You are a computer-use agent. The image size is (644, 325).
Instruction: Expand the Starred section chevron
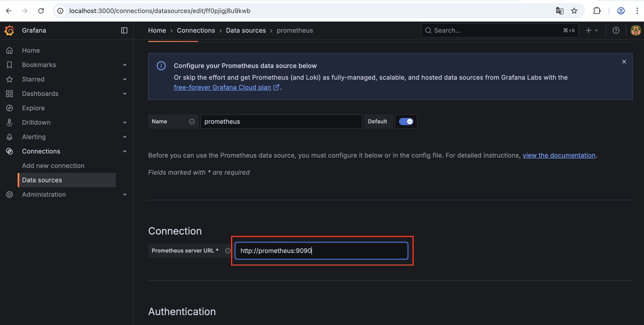coord(125,79)
